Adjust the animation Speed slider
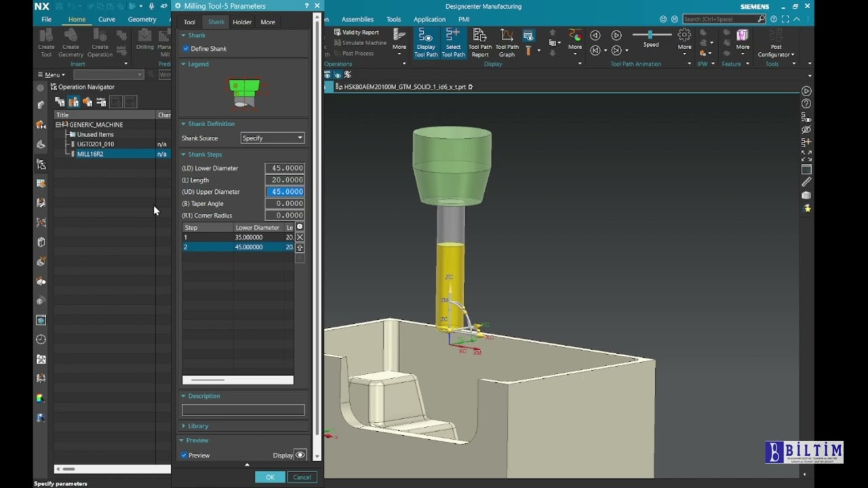Image resolution: width=868 pixels, height=488 pixels. click(x=650, y=34)
